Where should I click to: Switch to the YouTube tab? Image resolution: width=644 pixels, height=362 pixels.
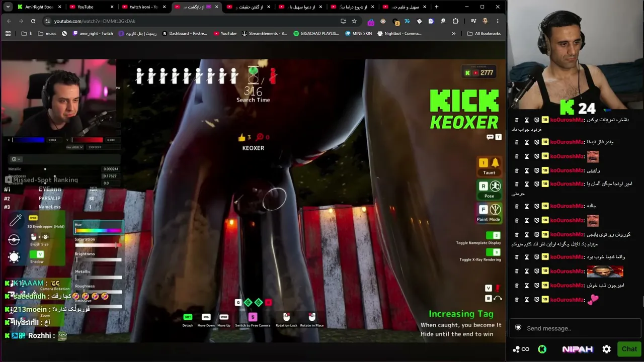point(92,7)
